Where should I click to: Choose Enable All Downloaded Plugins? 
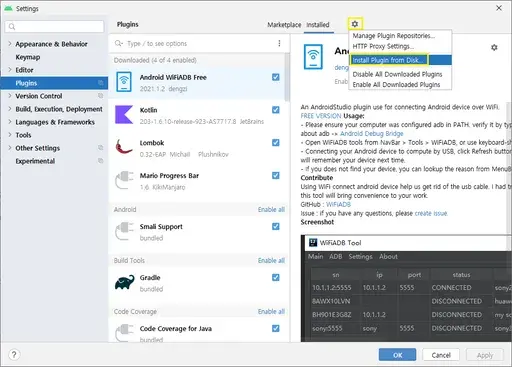click(x=396, y=85)
